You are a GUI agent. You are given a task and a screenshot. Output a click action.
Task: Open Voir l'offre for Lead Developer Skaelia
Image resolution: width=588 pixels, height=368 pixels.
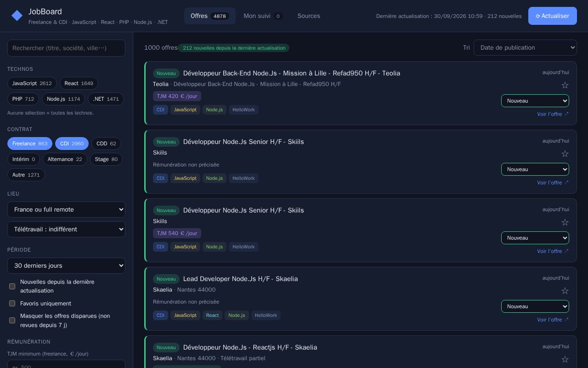click(x=553, y=320)
